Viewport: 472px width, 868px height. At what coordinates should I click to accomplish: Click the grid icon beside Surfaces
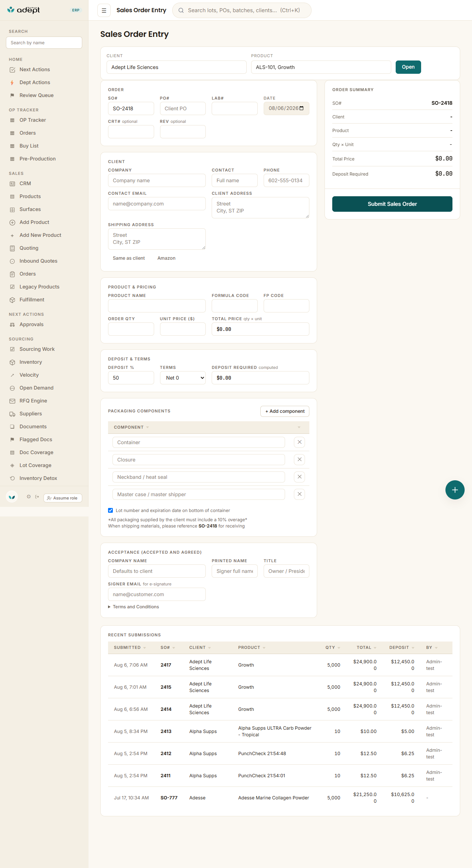pos(12,210)
